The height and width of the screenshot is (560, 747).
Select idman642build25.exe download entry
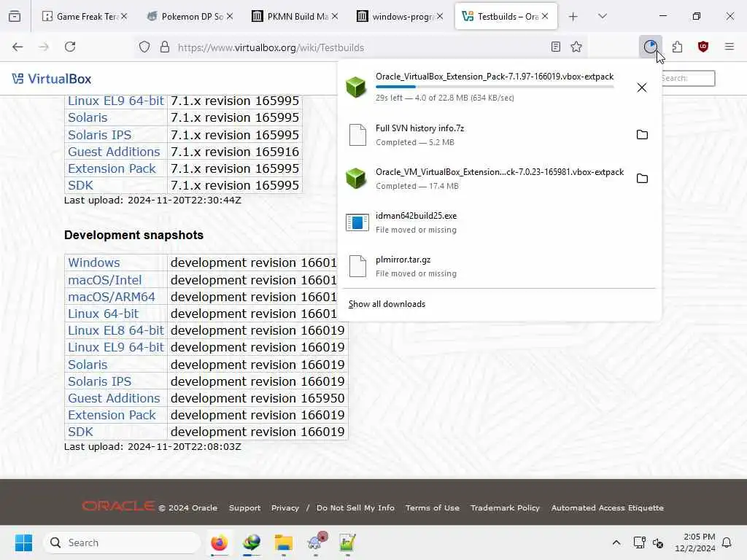pos(499,222)
